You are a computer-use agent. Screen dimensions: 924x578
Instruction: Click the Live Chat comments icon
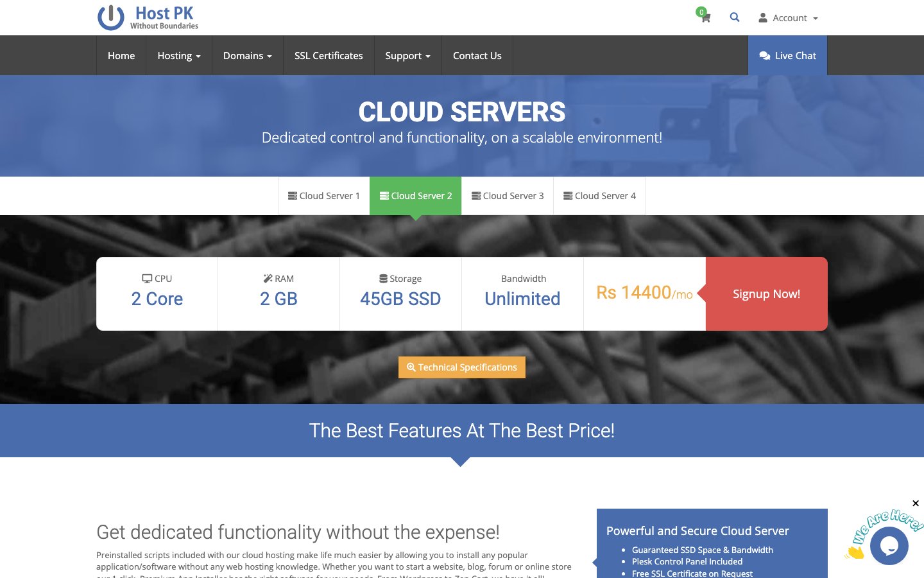tap(765, 56)
